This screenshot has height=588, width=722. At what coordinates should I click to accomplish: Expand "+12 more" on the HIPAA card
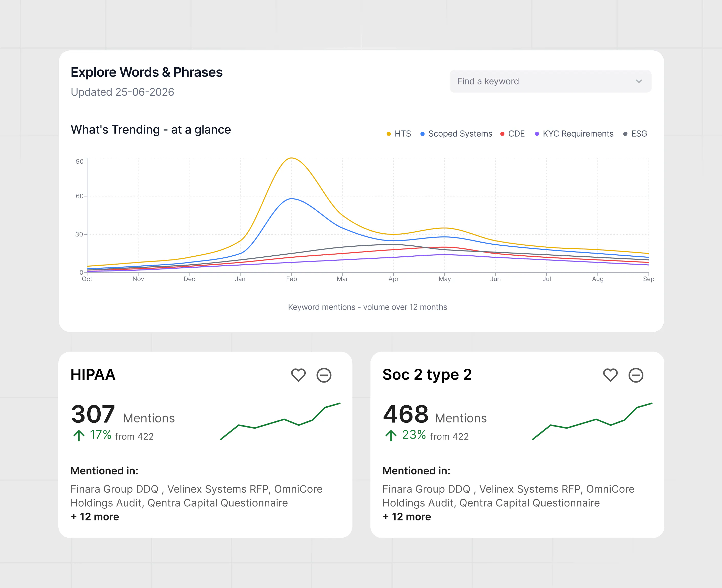[94, 517]
